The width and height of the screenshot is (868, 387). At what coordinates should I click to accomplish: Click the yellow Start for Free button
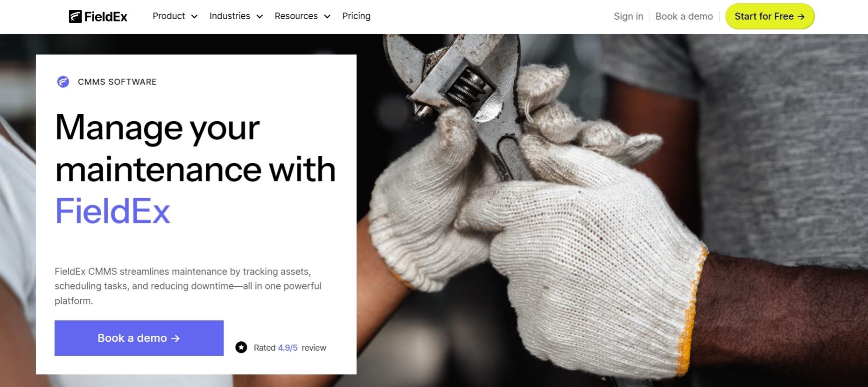[770, 16]
